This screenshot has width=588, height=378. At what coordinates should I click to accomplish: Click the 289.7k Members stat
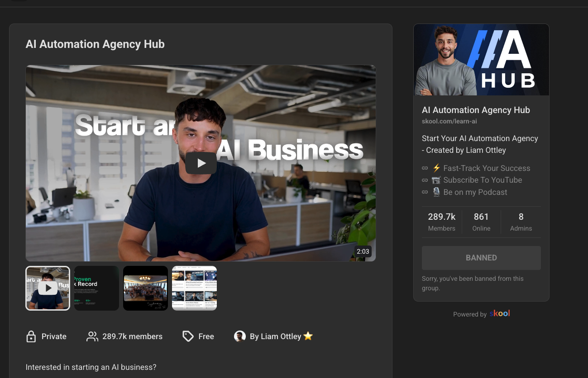pos(441,222)
